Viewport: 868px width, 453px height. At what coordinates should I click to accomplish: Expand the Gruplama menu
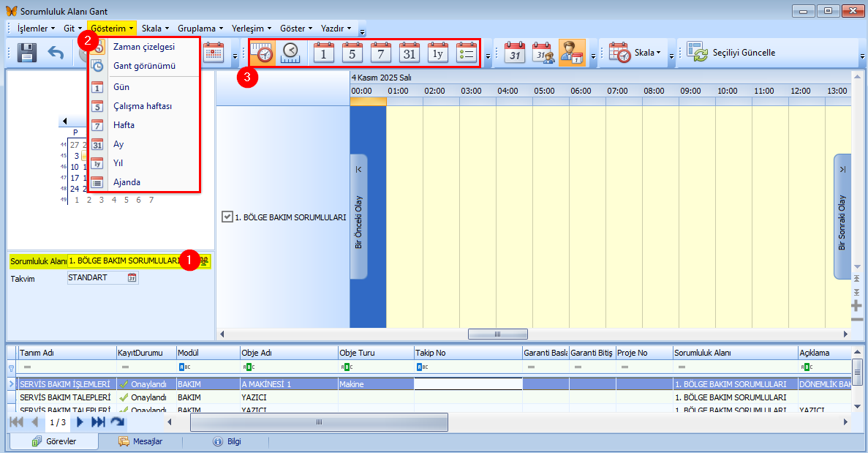point(200,29)
